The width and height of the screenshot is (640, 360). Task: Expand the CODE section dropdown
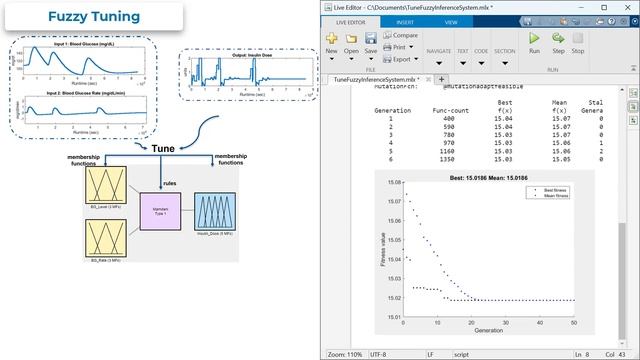point(481,63)
